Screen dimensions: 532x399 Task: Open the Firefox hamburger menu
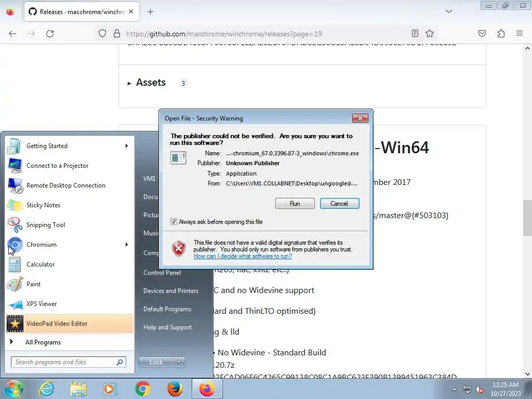click(x=520, y=33)
